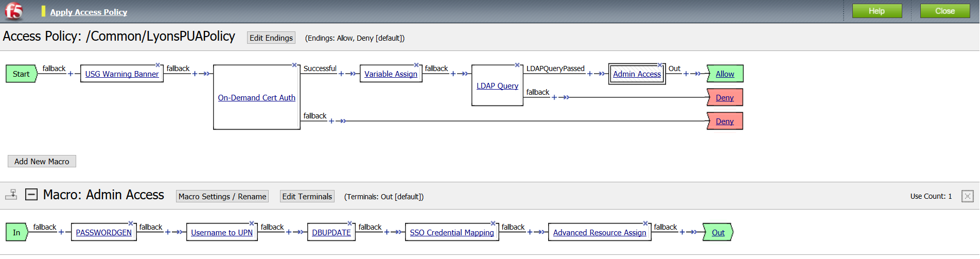Click Use Count: 1 text
Viewport: 980px width, 259px height.
tap(931, 196)
